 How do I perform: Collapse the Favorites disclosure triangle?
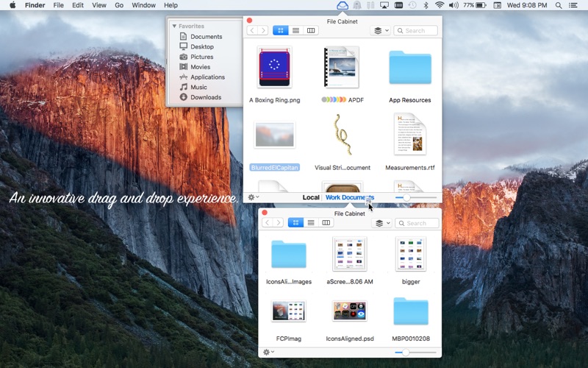pos(174,26)
